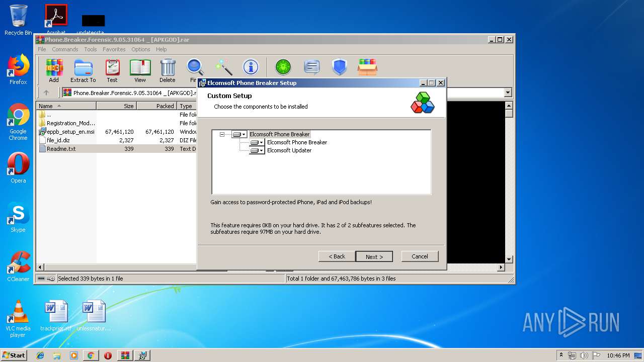This screenshot has width=644, height=362.
Task: Click the Wizard wand toolbar icon
Action: tap(223, 67)
